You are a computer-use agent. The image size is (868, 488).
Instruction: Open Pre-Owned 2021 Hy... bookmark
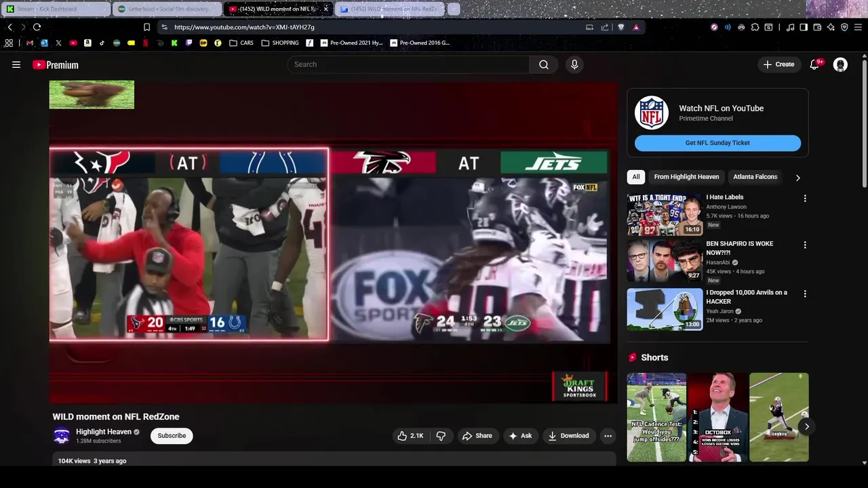(351, 43)
